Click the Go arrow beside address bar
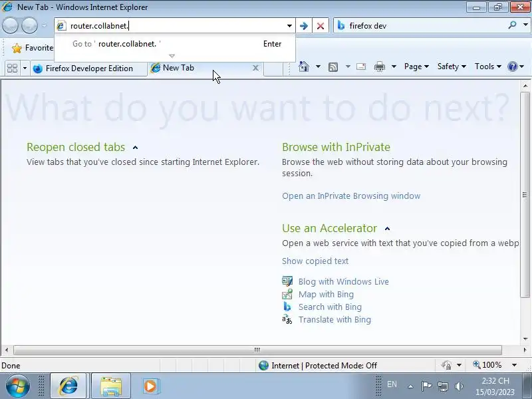This screenshot has height=399, width=532. pos(304,26)
